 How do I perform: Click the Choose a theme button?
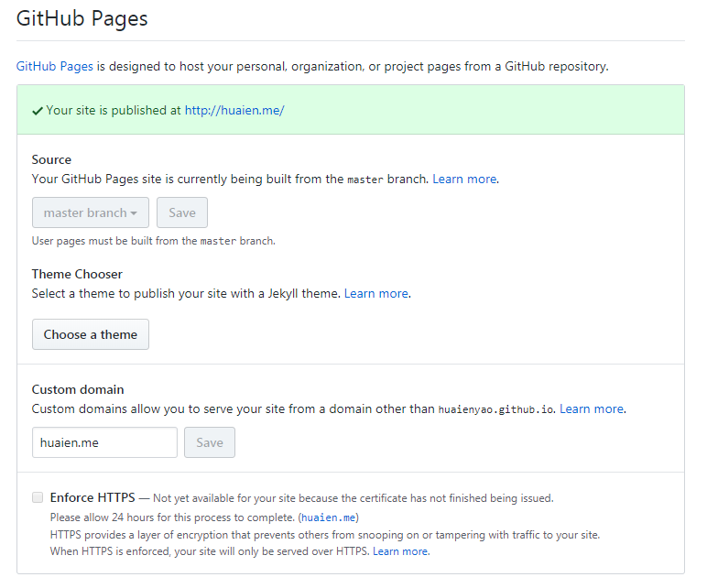click(x=91, y=334)
